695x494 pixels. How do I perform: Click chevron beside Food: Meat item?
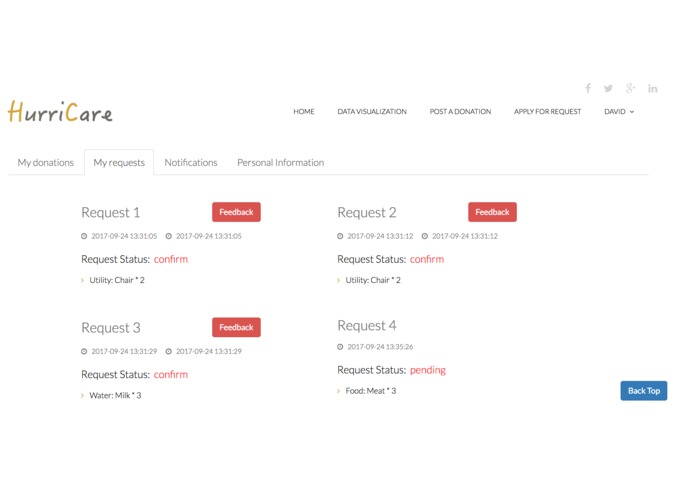tap(339, 391)
